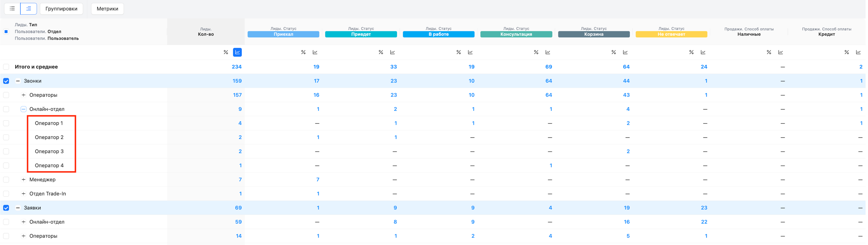This screenshot has width=868, height=245.
Task: Collapse the Онлайн-отдел group under Звонки
Action: click(x=23, y=109)
